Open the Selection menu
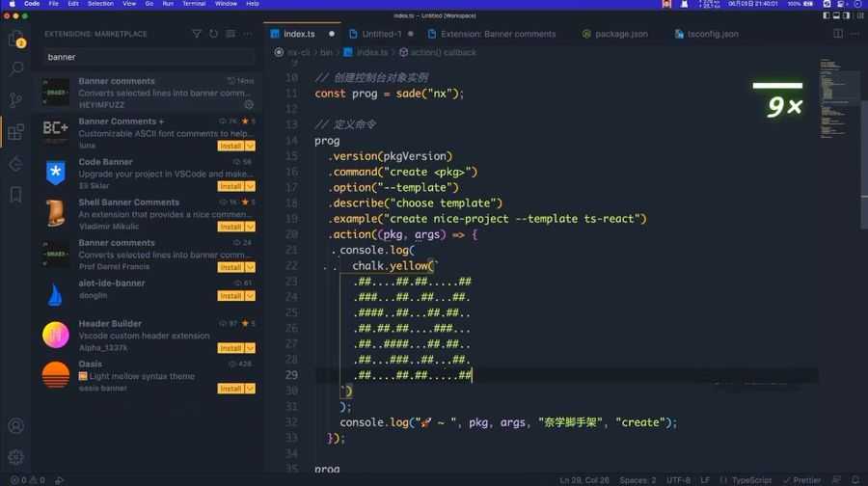The height and width of the screenshot is (486, 868). 100,4
